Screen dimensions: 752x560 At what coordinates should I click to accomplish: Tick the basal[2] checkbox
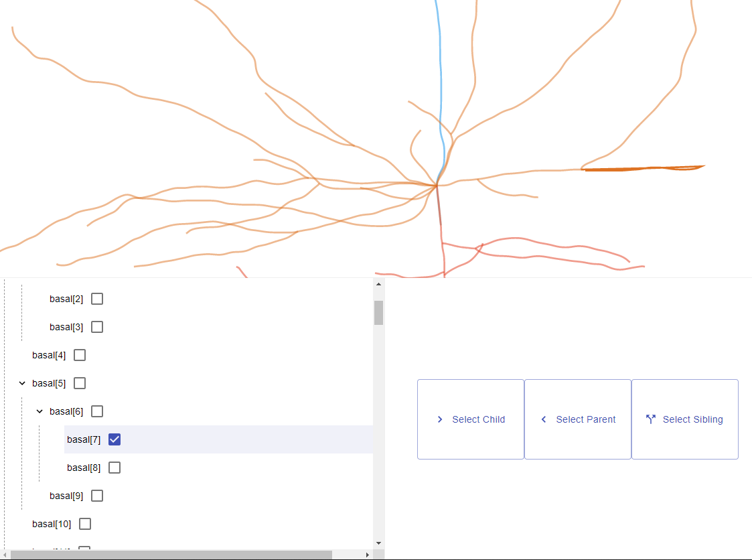[x=97, y=299]
